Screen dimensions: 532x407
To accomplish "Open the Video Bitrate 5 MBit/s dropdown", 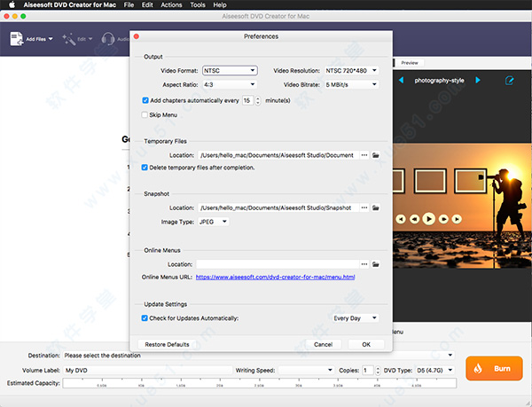I will pos(351,84).
